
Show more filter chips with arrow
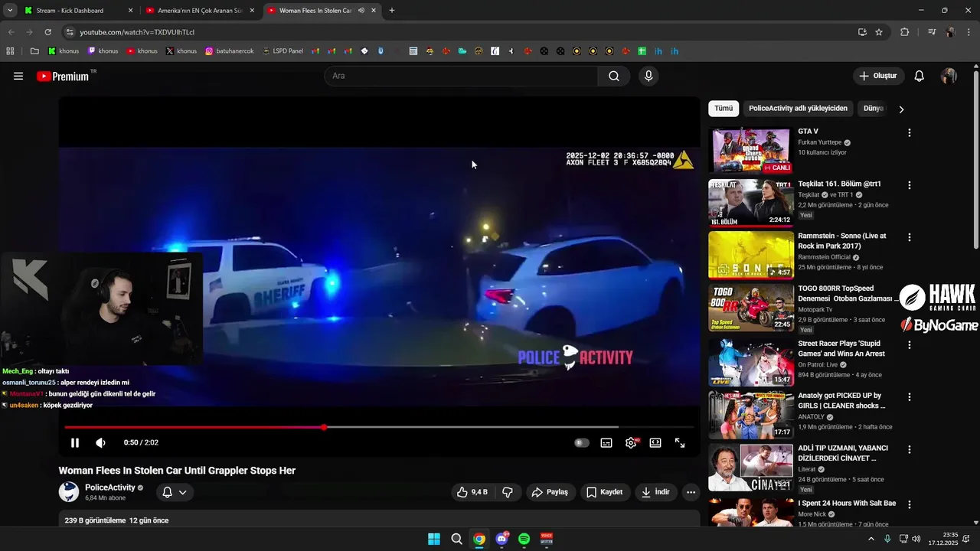pyautogui.click(x=901, y=109)
